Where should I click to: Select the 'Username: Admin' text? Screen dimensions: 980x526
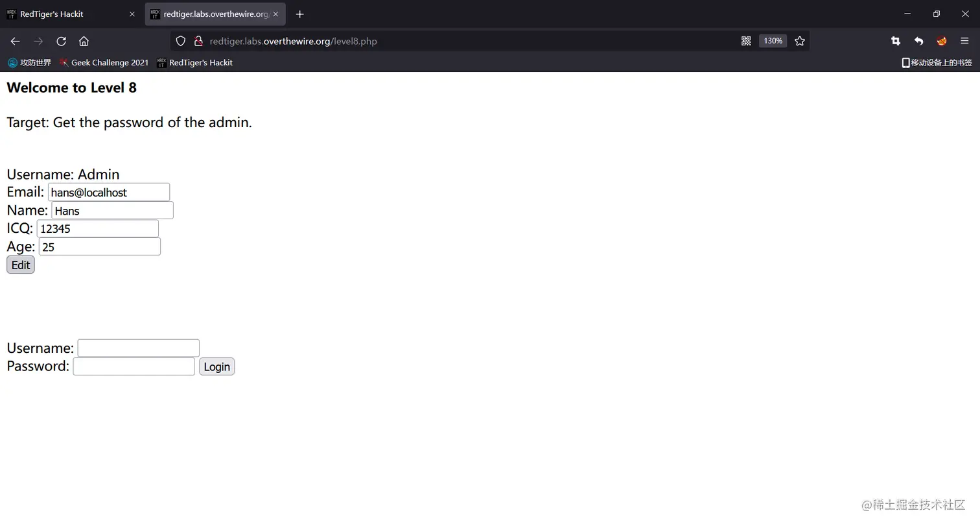coord(63,174)
